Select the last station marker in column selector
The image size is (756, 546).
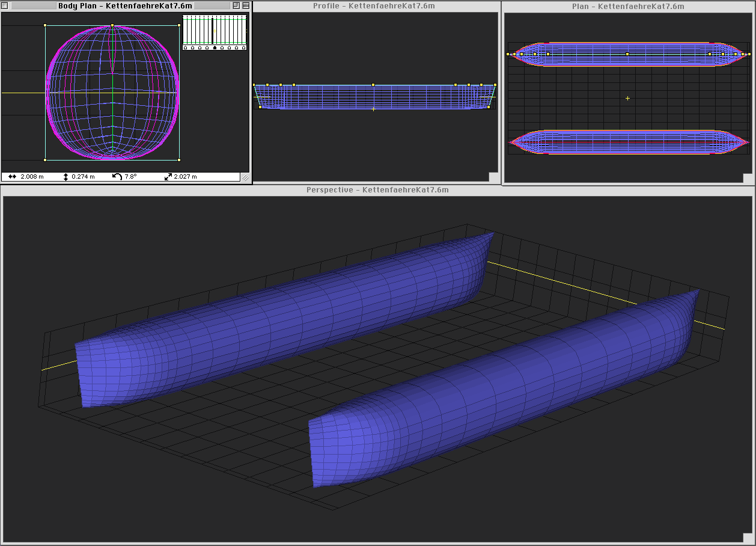[244, 48]
